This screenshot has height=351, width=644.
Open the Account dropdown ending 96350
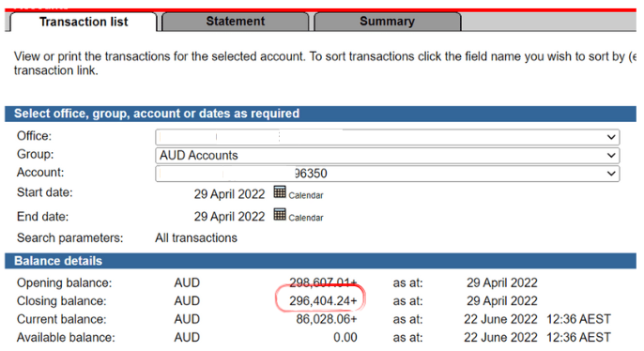pos(388,174)
